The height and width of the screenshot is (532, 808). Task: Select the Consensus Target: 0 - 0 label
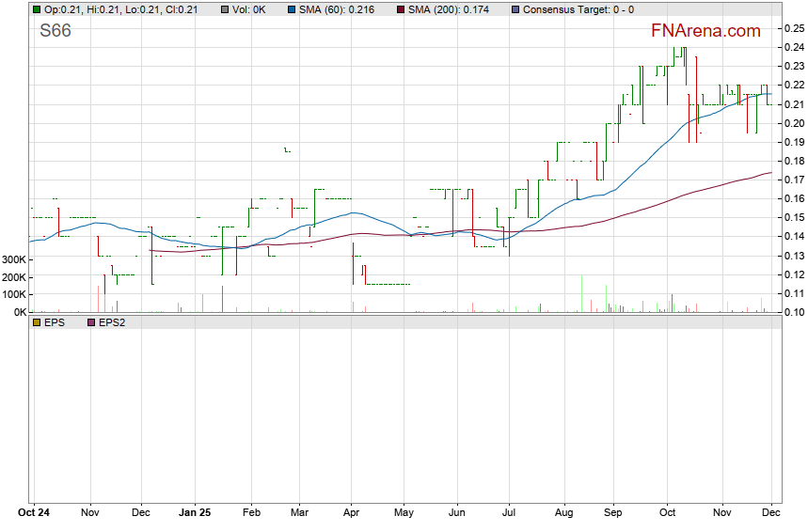click(578, 9)
